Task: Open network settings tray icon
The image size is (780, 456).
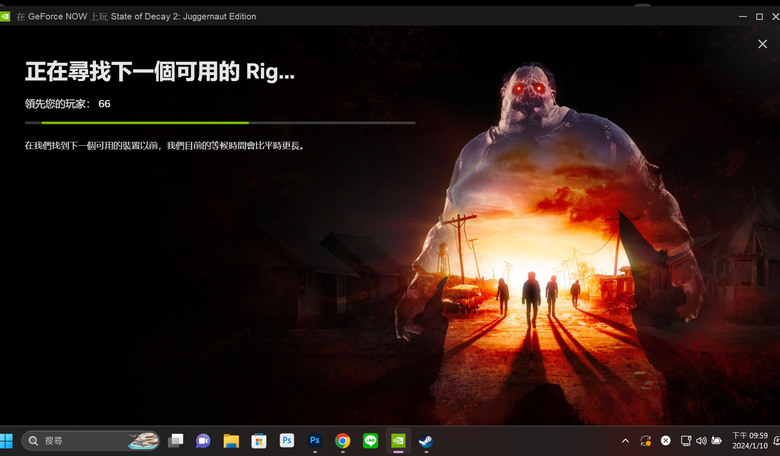Action: [686, 441]
